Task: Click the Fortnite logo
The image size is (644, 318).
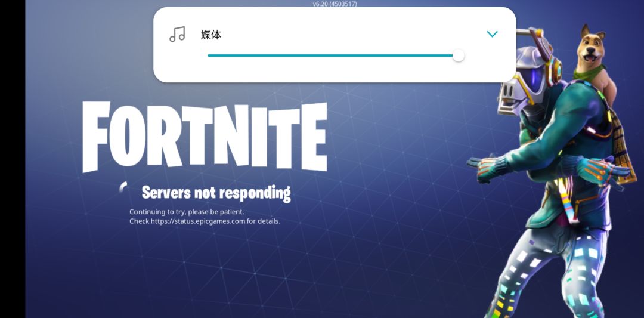Action: coord(205,137)
